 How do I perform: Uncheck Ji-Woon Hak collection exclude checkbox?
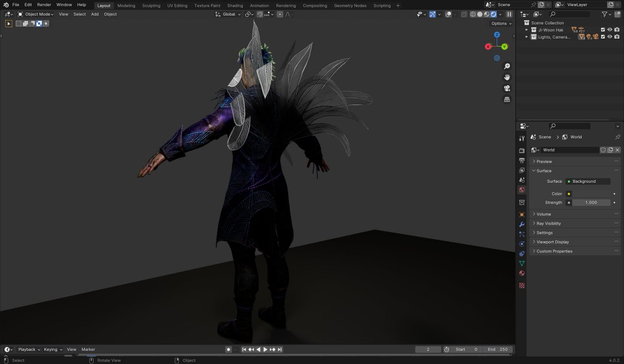(603, 30)
